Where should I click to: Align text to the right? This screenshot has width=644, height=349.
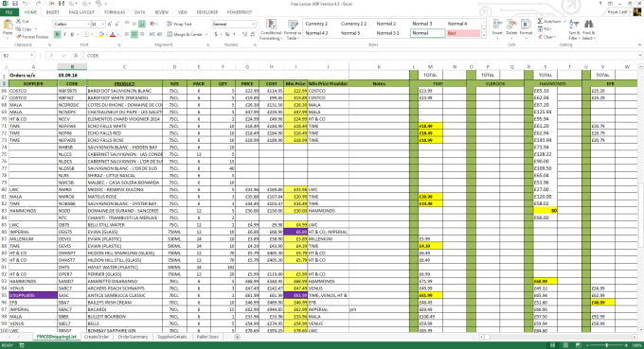(142, 34)
